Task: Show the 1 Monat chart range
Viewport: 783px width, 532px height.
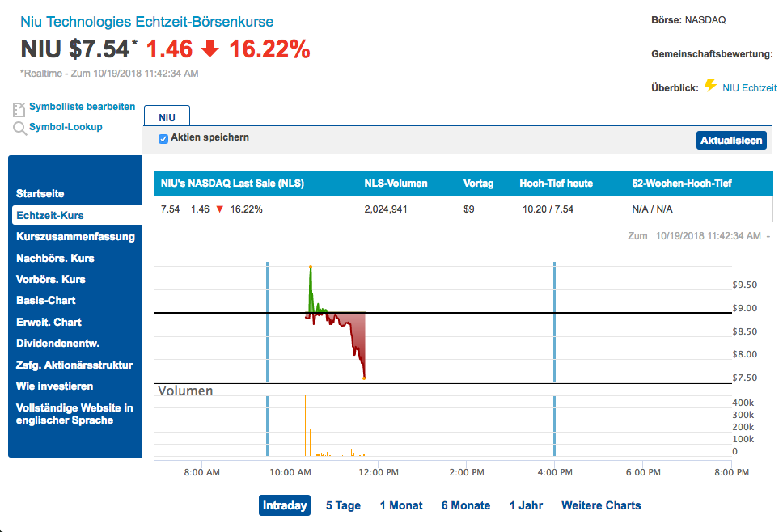Action: (x=401, y=505)
